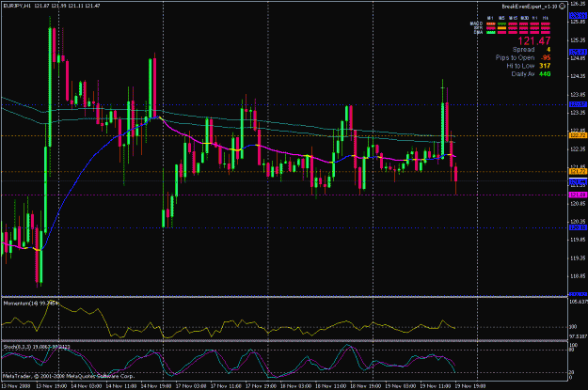The height and width of the screenshot is (390, 588).
Task: Click the green 440 daily average value
Action: pyautogui.click(x=545, y=74)
